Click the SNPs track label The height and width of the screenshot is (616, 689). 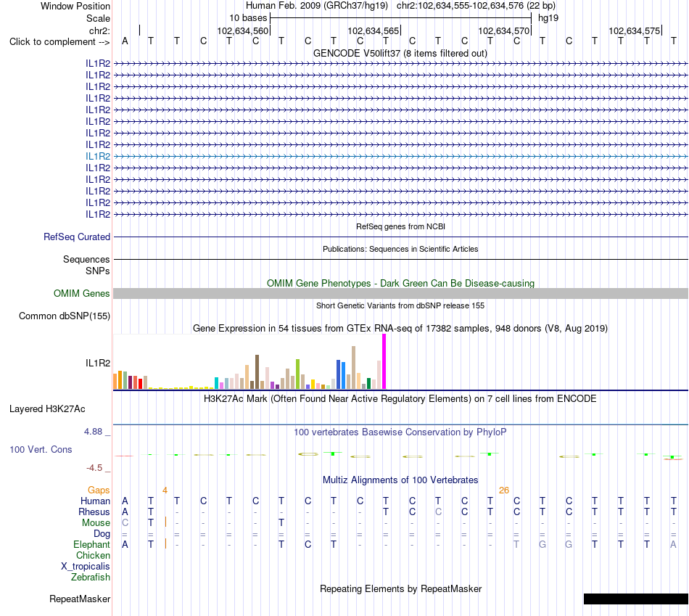pyautogui.click(x=98, y=271)
